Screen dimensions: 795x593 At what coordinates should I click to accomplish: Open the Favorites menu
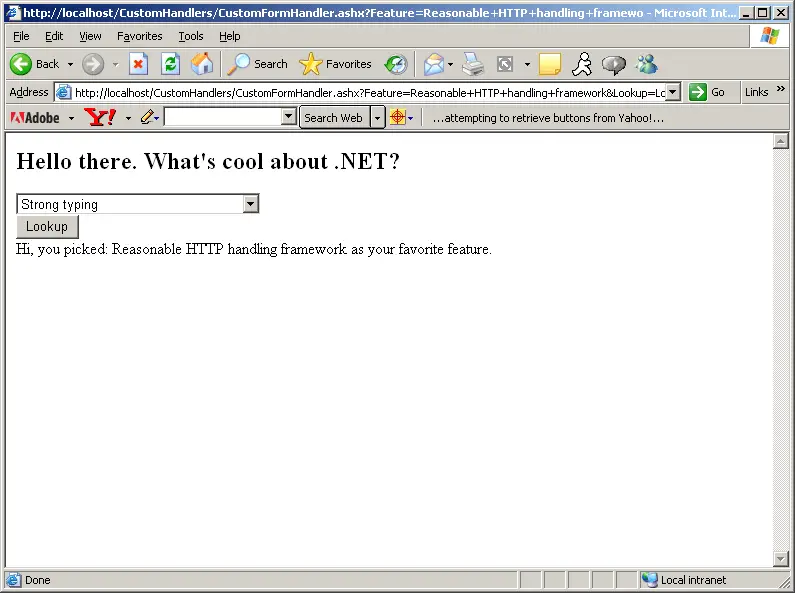pyautogui.click(x=139, y=36)
